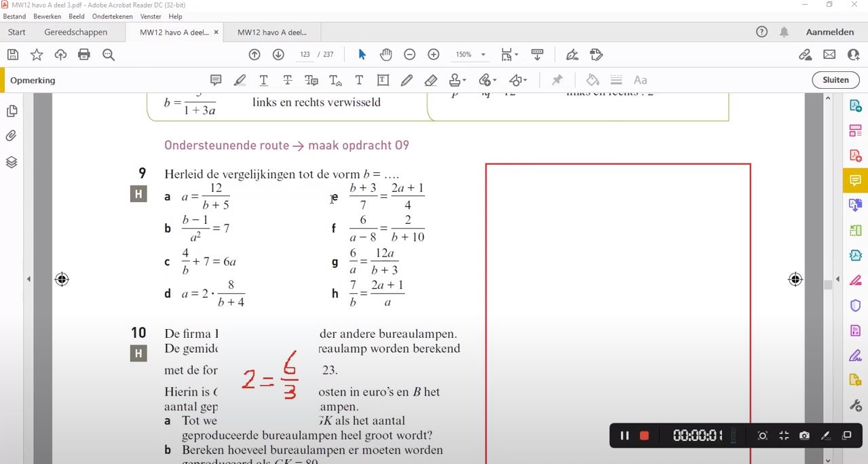Select the eraser tool

tap(430, 80)
